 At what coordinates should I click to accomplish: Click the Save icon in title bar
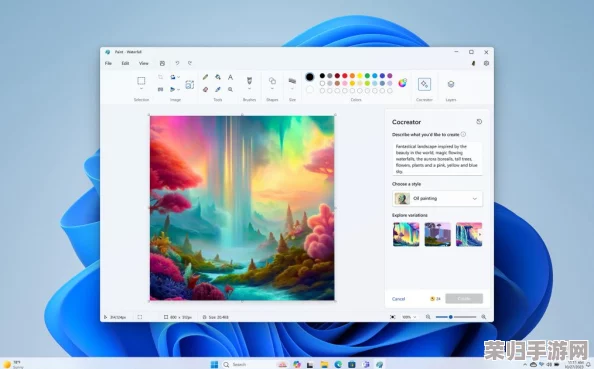162,63
